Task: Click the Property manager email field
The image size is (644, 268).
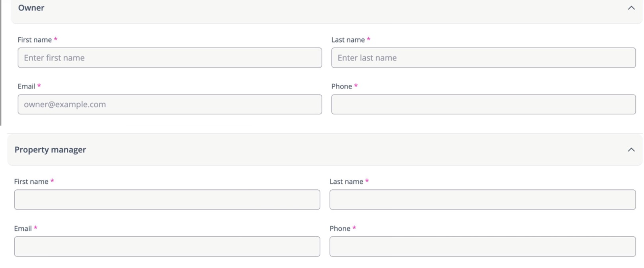Action: coord(167,247)
